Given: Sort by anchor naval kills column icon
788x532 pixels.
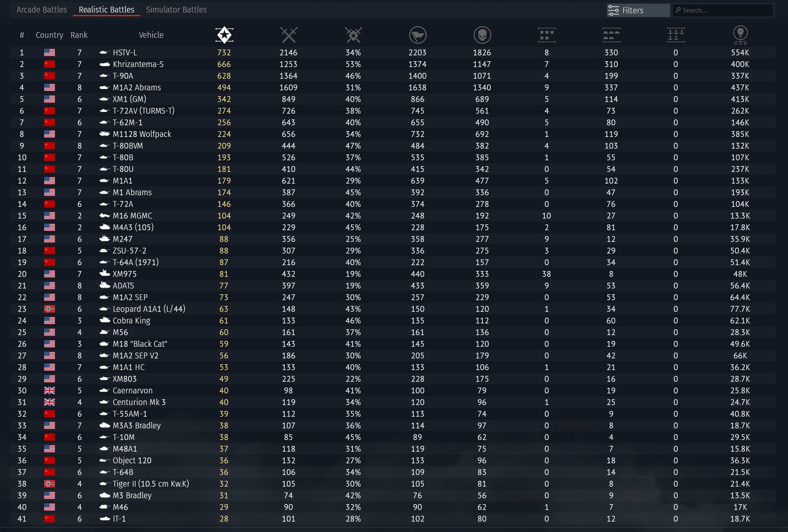Looking at the screenshot, I should click(x=676, y=35).
